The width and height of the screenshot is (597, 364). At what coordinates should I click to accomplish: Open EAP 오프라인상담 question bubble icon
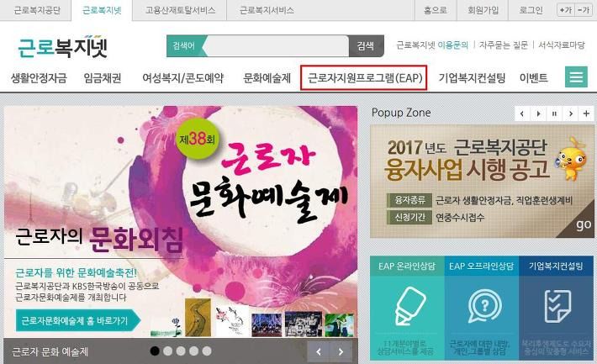tap(484, 306)
